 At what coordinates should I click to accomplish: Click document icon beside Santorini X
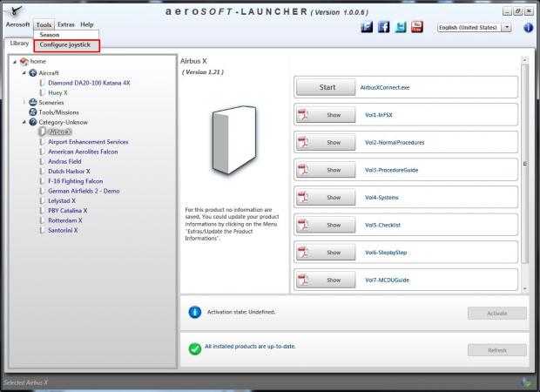pyautogui.click(x=42, y=230)
